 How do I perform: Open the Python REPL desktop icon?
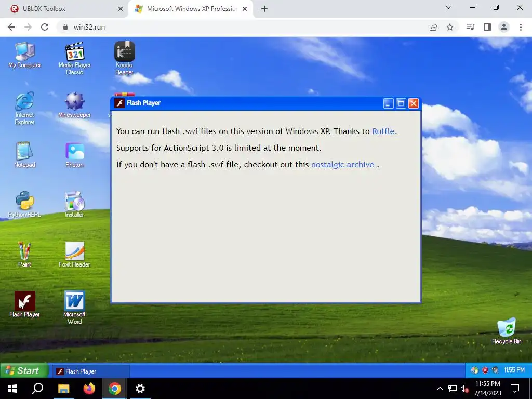tap(24, 205)
